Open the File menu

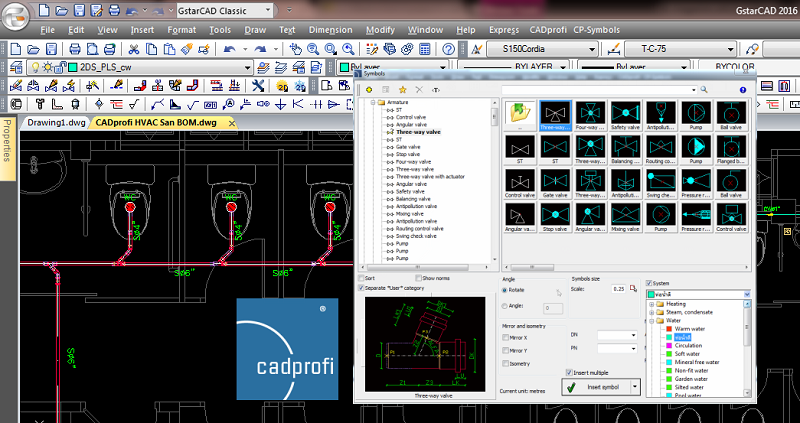[47, 30]
